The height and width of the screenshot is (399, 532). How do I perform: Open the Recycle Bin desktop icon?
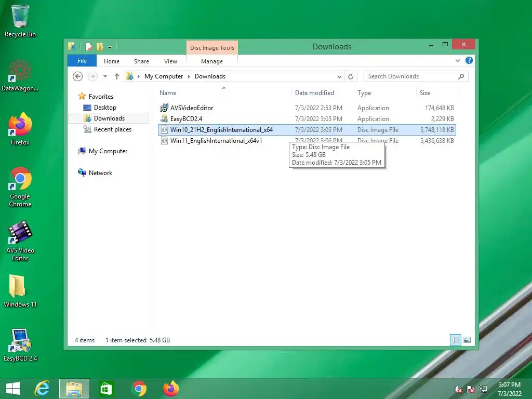[x=20, y=20]
